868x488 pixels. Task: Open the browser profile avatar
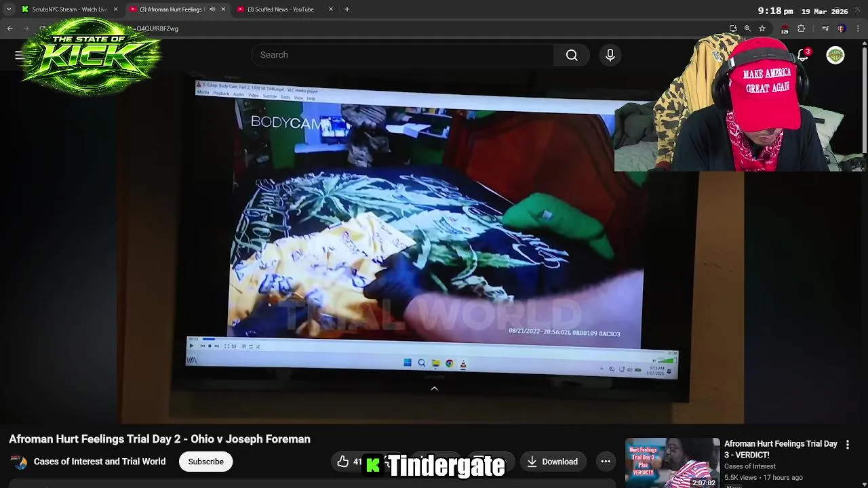tap(842, 28)
